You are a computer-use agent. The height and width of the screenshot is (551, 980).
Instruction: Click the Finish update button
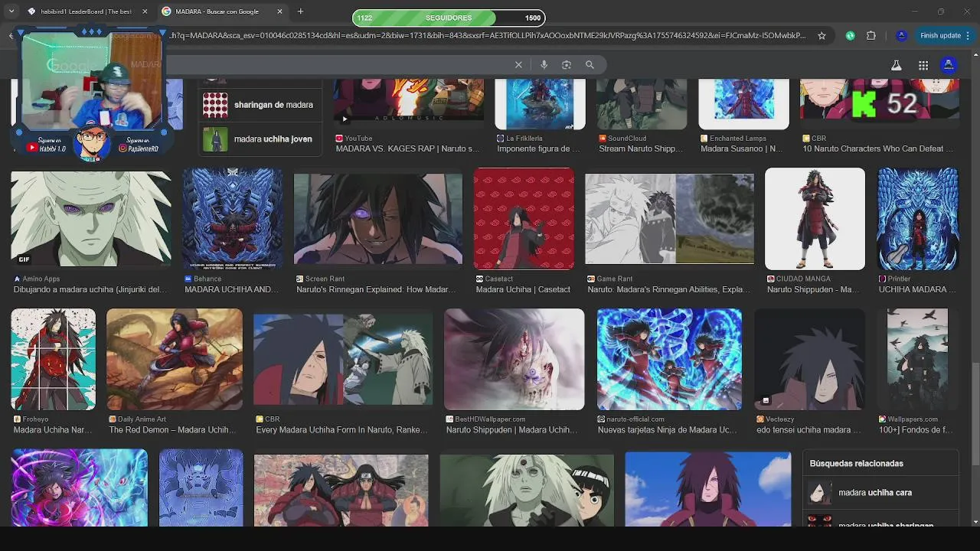click(940, 35)
